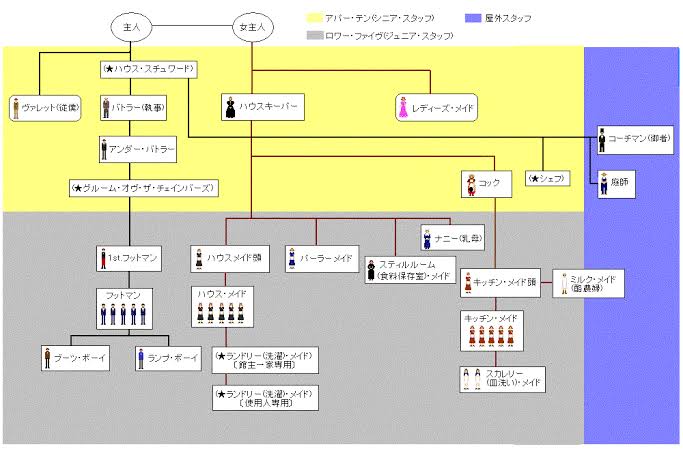Select the pink レディーズ・メイド figure
The width and height of the screenshot is (683, 449).
click(404, 107)
